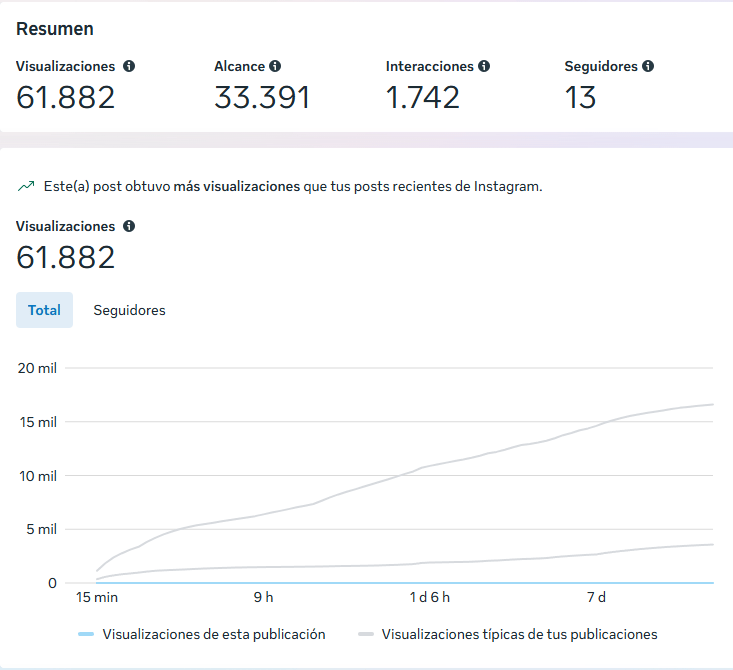
Task: Toggle 'Visualizaciones típicas de tus publicaciones' legend
Action: pyautogui.click(x=519, y=634)
